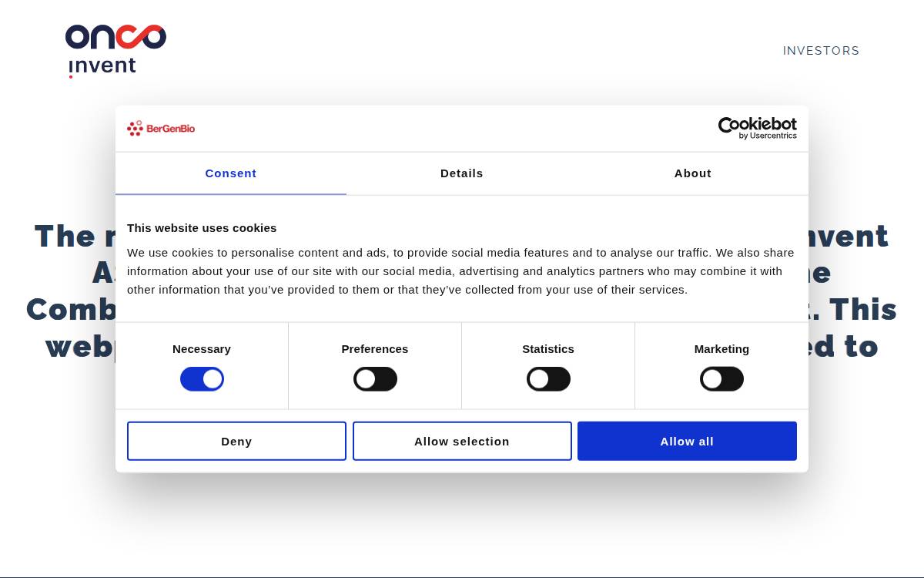Click the Allow all button

point(687,441)
